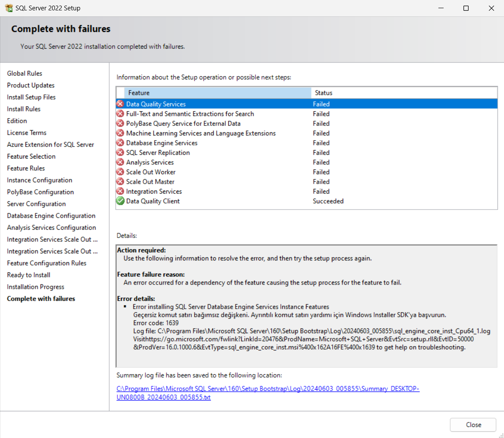Click the error icon beside Machine Learning Services
The image size is (504, 438).
[120, 133]
